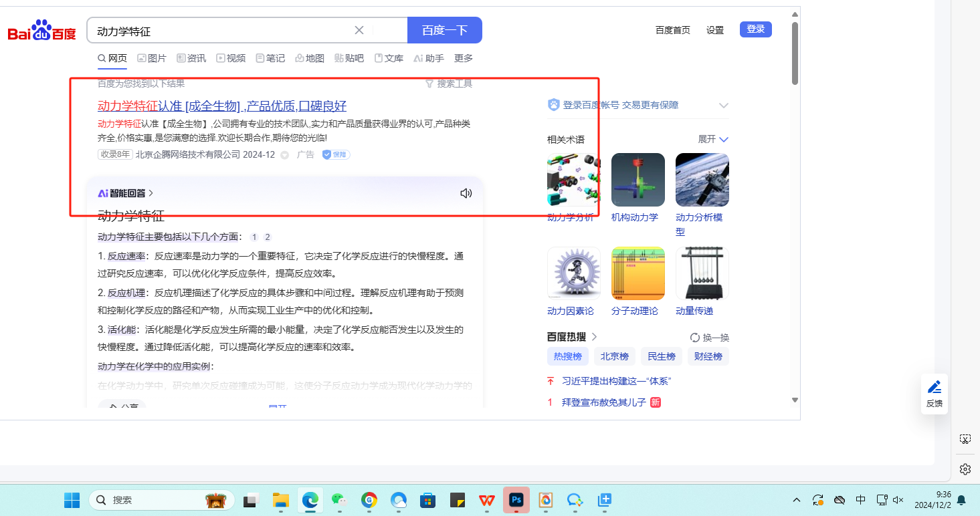Refresh hot searches with 换一换

[x=710, y=338]
